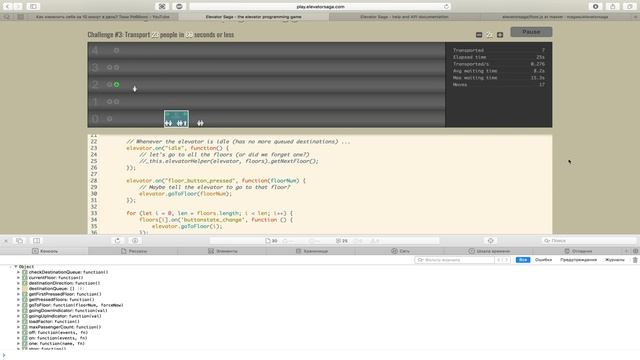Click reload page icon in inspector toolbar
This screenshot has height=360, width=640.
(118, 241)
